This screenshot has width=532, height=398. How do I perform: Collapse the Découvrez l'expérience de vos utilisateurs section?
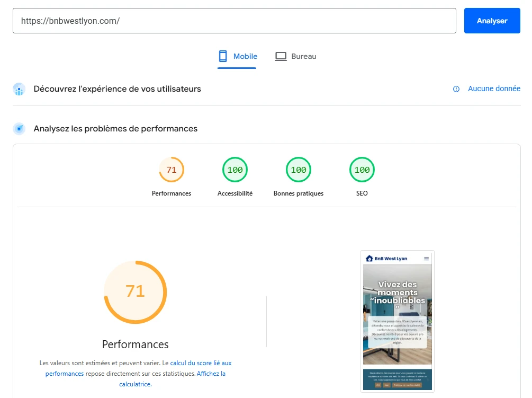coord(116,89)
